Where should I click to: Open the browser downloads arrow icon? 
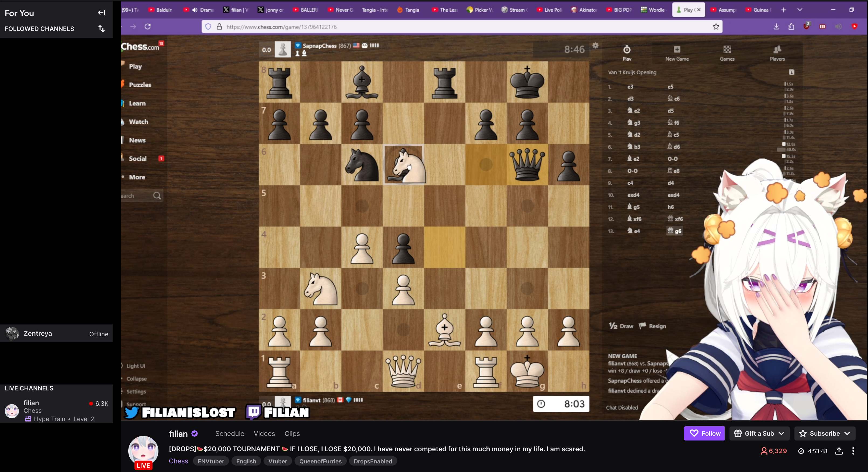(x=776, y=27)
